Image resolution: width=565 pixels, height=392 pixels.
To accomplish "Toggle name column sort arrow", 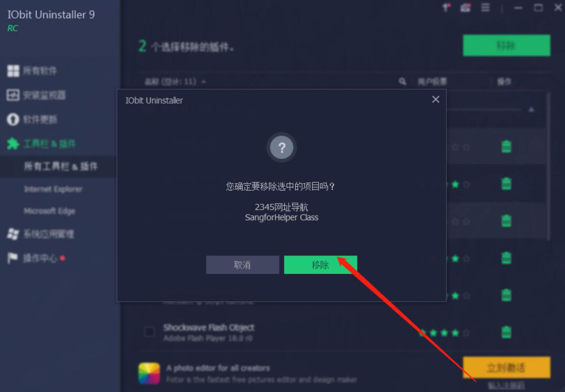I will [x=204, y=82].
